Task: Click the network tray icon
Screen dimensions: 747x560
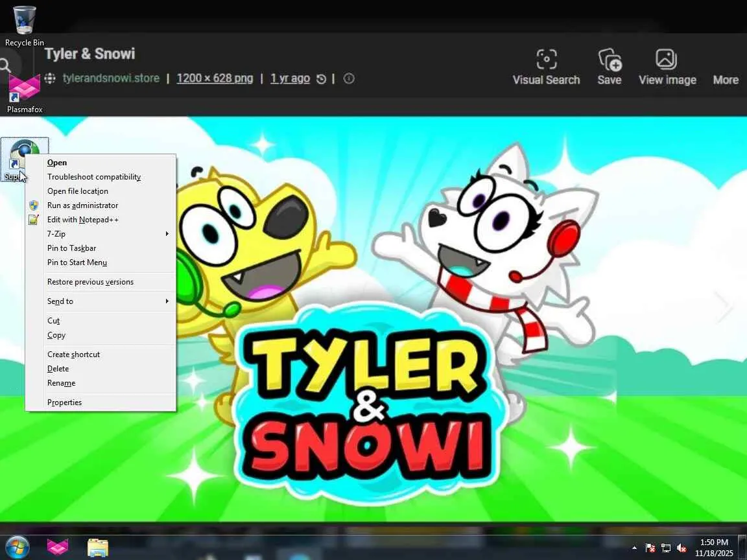Action: (665, 548)
